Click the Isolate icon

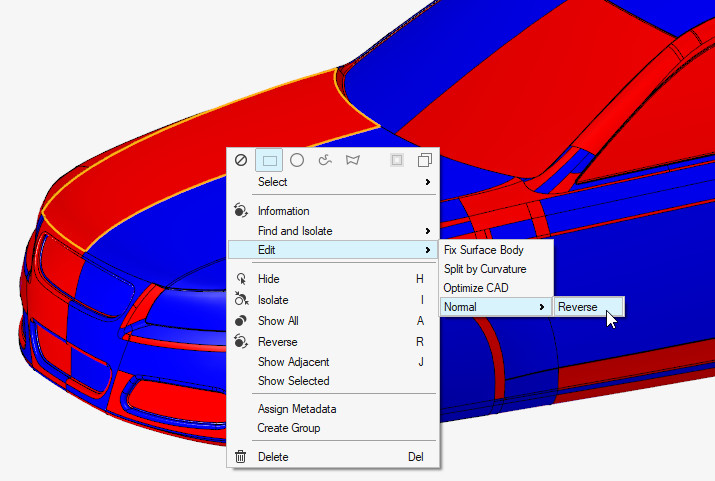(241, 300)
